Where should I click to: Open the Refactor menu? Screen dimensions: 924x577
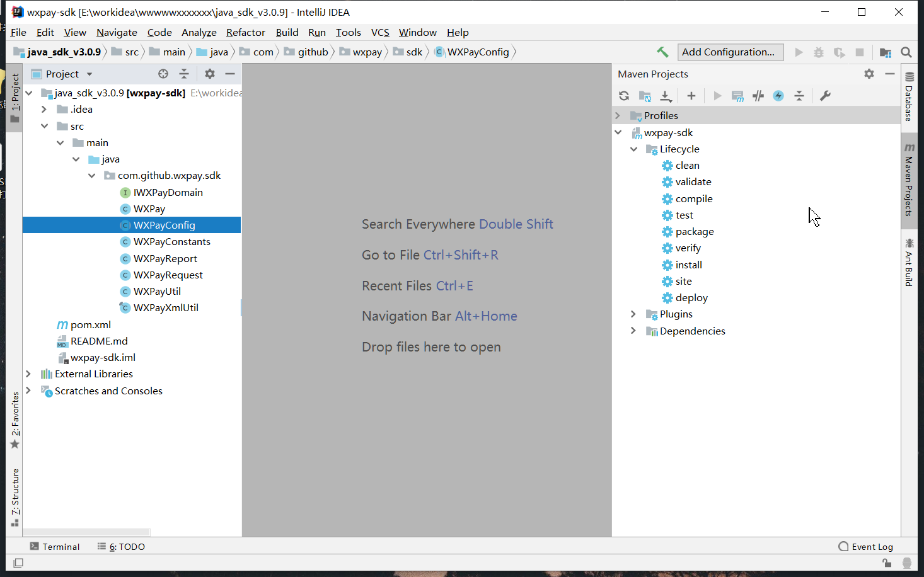pos(246,32)
